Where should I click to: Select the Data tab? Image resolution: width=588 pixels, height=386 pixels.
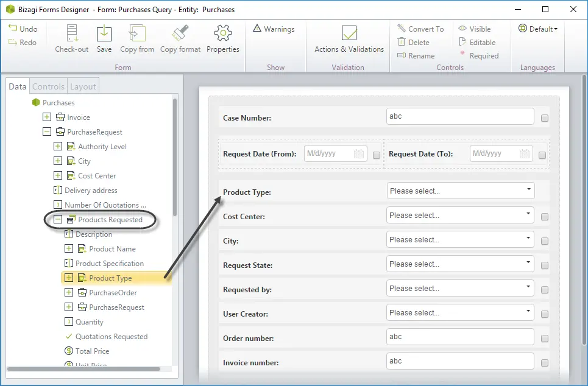coord(18,86)
